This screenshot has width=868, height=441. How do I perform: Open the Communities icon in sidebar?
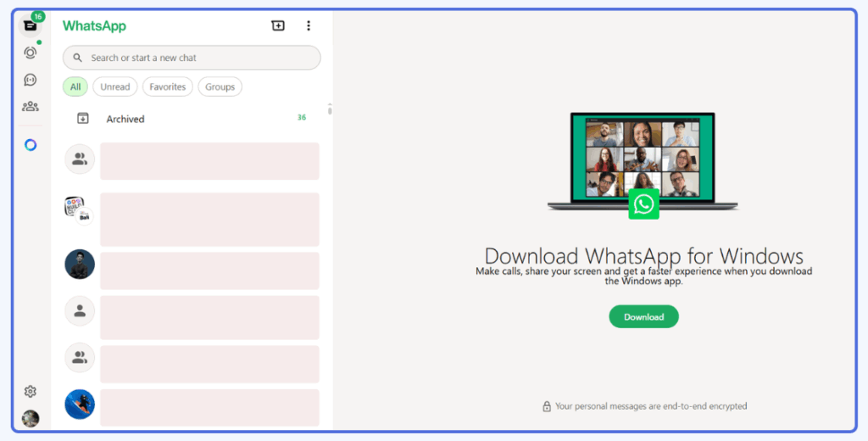tap(31, 106)
